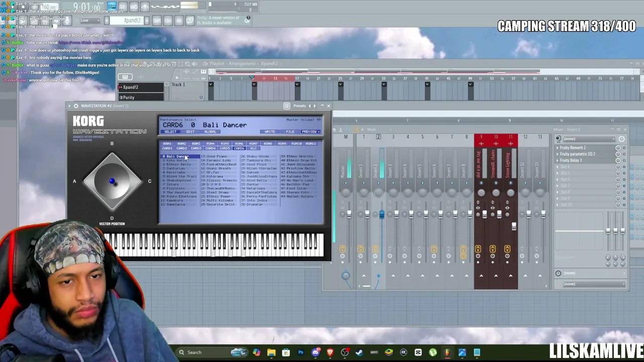Click the Wavestation SELECT button
The height and width of the screenshot is (362, 644).
point(171,132)
